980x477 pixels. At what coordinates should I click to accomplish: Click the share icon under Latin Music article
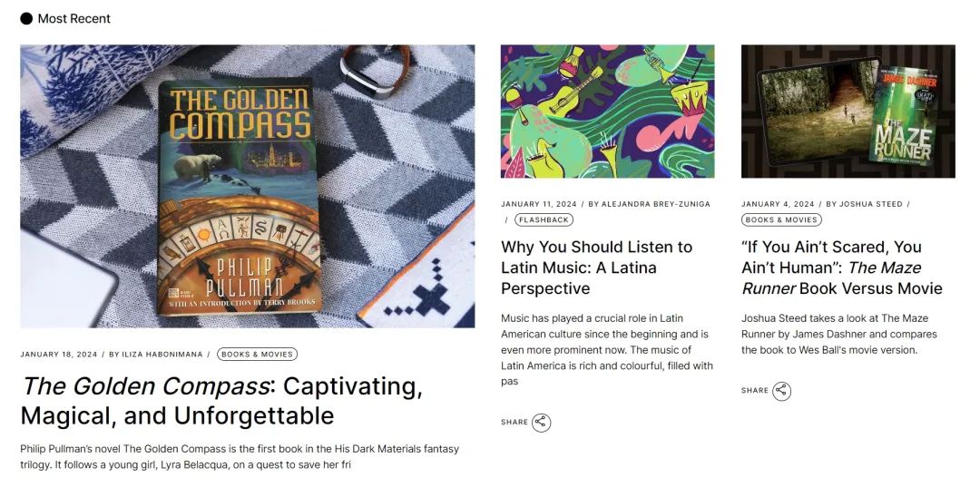[x=541, y=422]
